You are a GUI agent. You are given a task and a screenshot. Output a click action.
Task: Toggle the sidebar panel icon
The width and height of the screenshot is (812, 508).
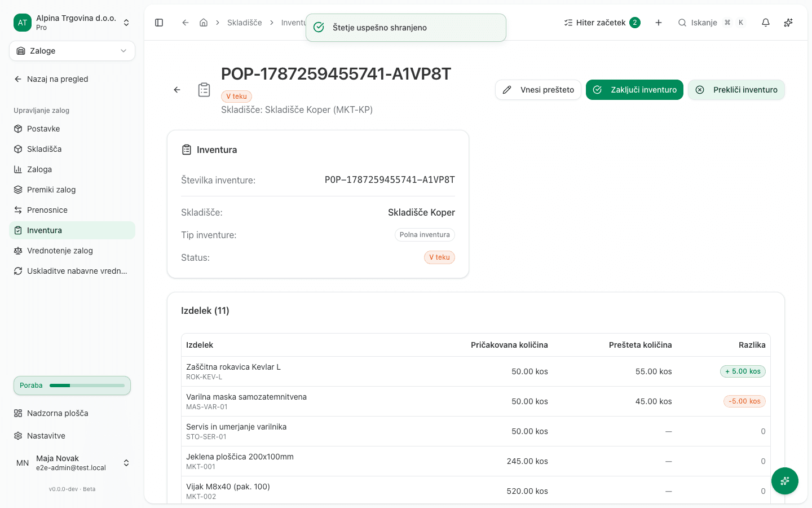(x=159, y=23)
